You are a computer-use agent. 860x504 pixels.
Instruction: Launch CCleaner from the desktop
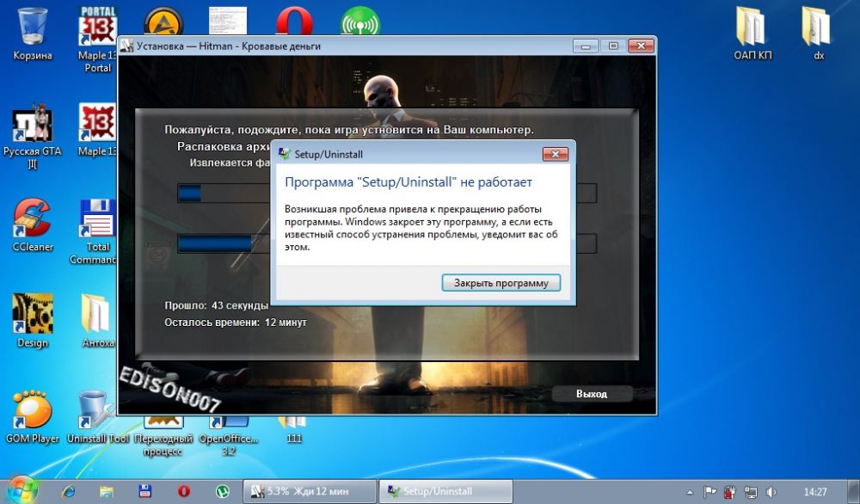tap(33, 224)
